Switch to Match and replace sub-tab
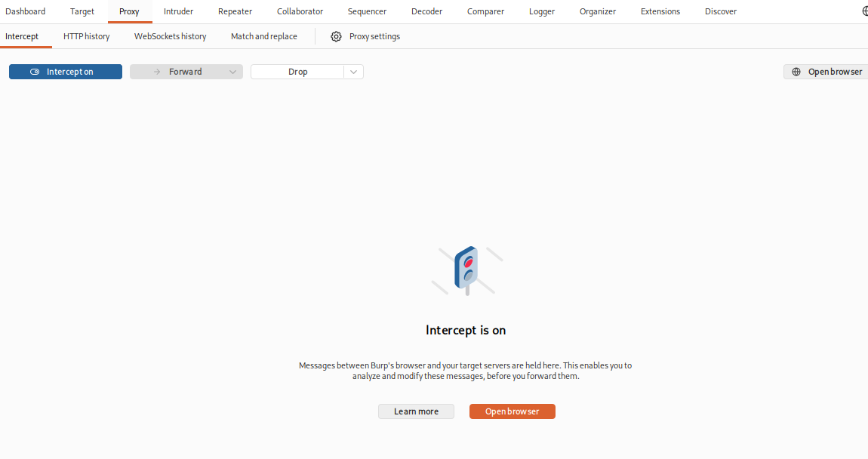Image resolution: width=868 pixels, height=459 pixels. [x=263, y=36]
